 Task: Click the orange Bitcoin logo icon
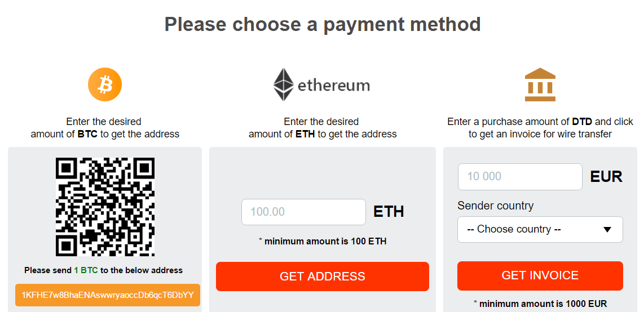tap(105, 84)
